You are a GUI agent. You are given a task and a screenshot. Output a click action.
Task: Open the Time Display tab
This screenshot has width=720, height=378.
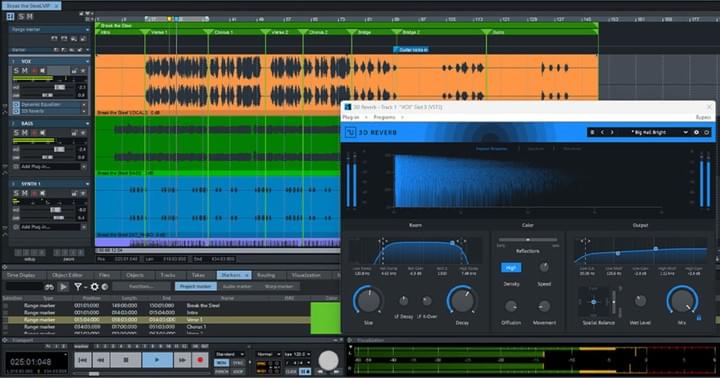coord(21,275)
